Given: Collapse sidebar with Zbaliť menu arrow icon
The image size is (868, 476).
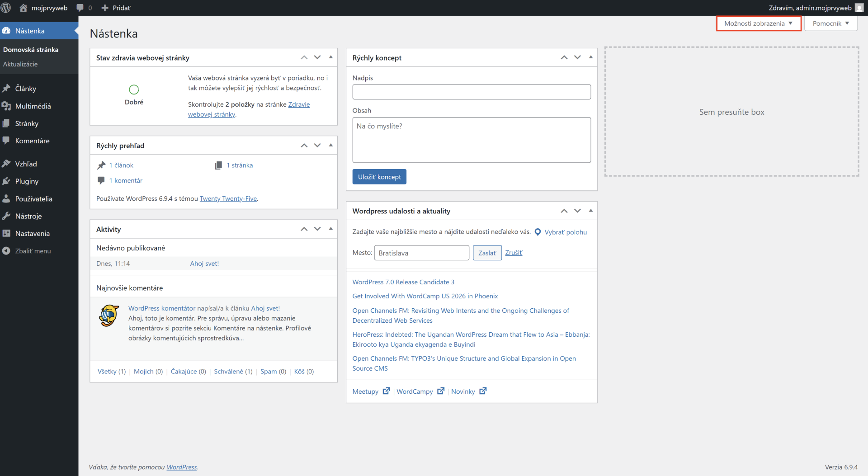Looking at the screenshot, I should [x=6, y=251].
